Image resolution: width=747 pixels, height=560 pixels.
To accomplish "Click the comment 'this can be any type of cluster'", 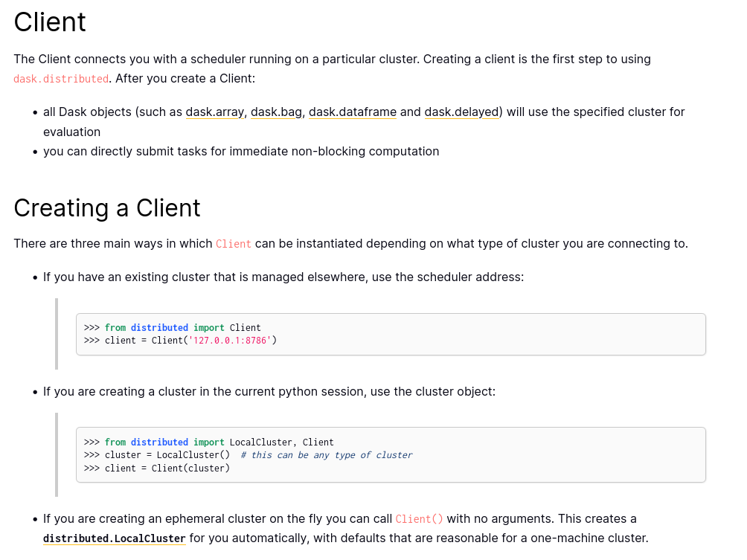I will 327,455.
